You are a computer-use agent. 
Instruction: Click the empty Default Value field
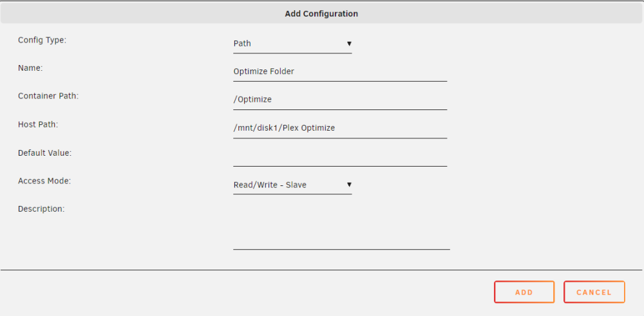pos(340,156)
